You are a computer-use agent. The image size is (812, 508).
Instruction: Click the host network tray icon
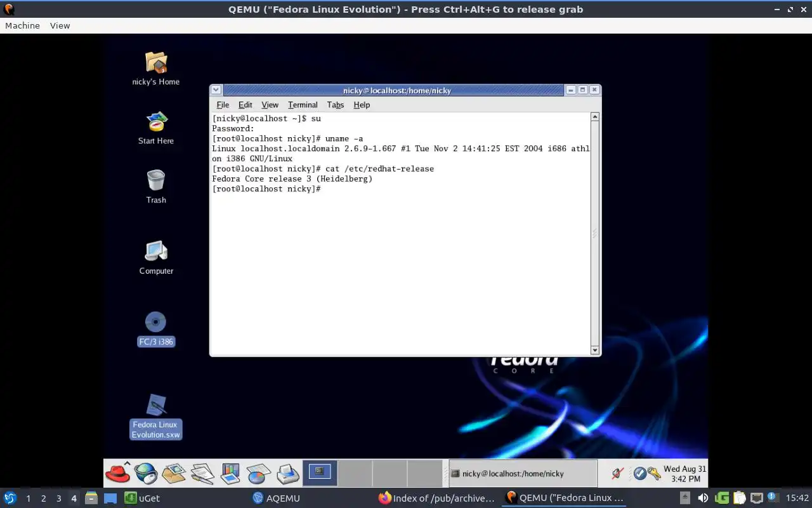(756, 498)
